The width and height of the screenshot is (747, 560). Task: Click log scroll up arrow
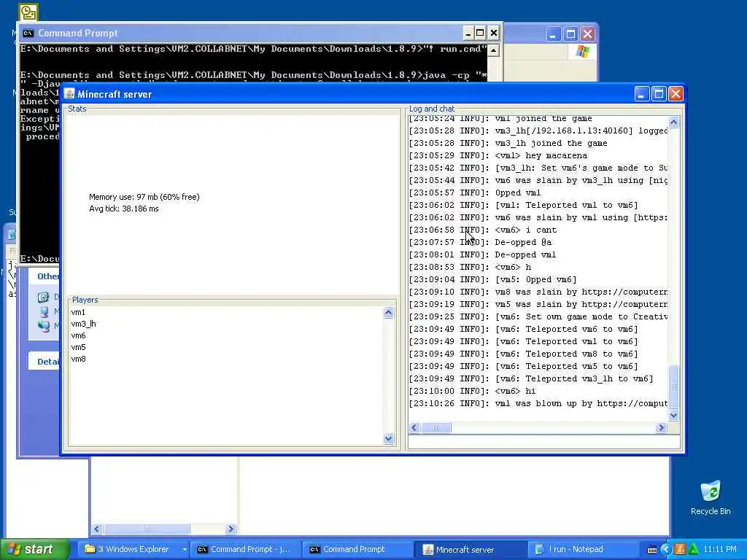click(673, 122)
